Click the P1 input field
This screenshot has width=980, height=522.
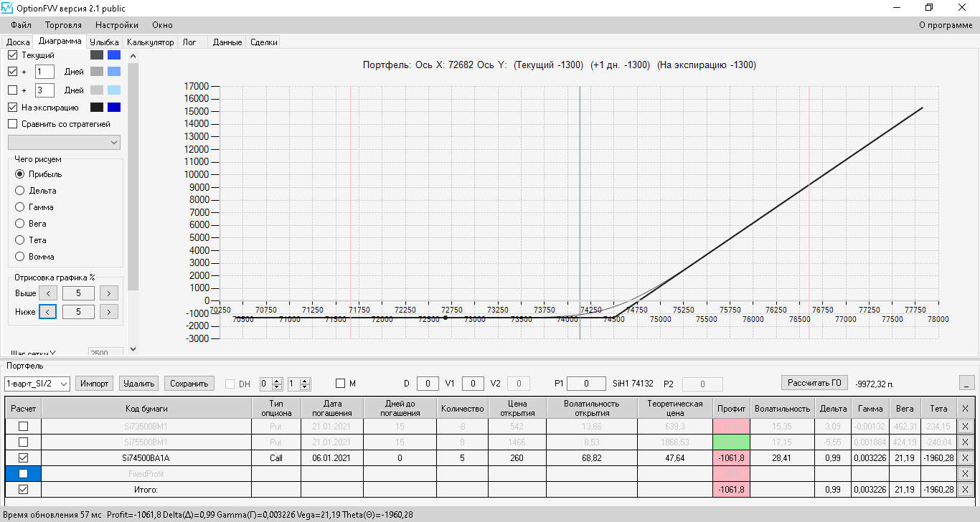click(x=585, y=384)
